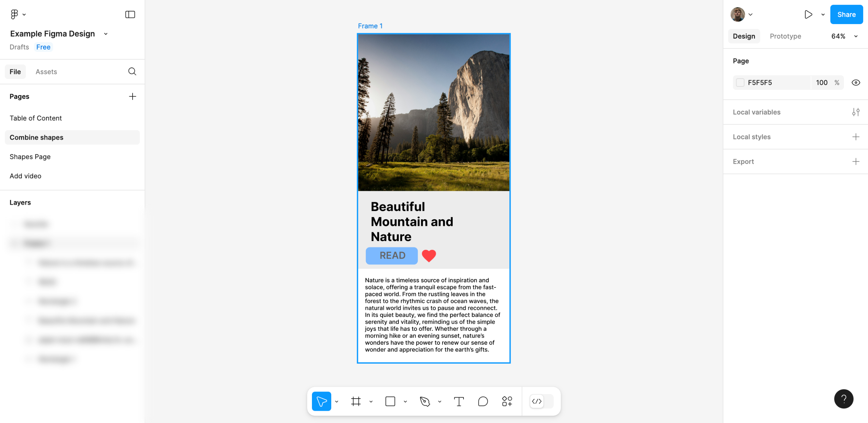
Task: Switch to the Assets tab
Action: point(46,72)
